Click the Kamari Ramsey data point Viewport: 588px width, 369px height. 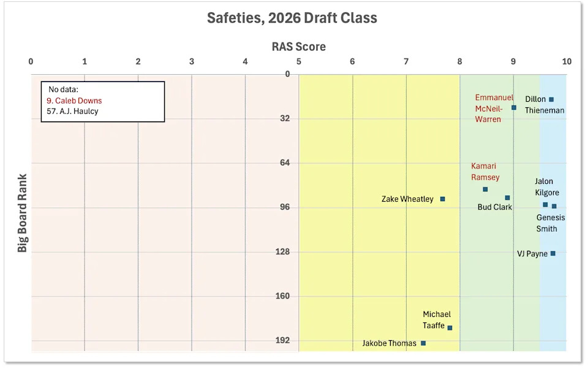[x=485, y=189]
